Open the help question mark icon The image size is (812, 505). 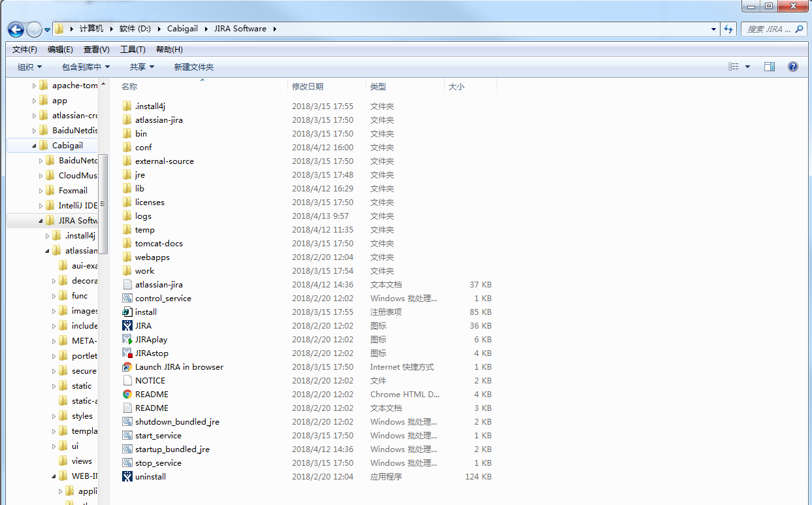tap(793, 67)
